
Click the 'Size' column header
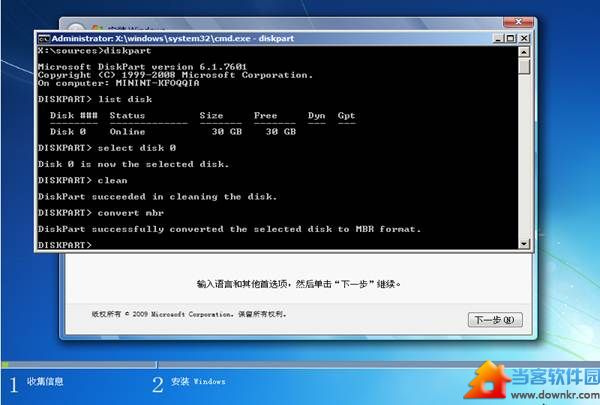pos(211,116)
